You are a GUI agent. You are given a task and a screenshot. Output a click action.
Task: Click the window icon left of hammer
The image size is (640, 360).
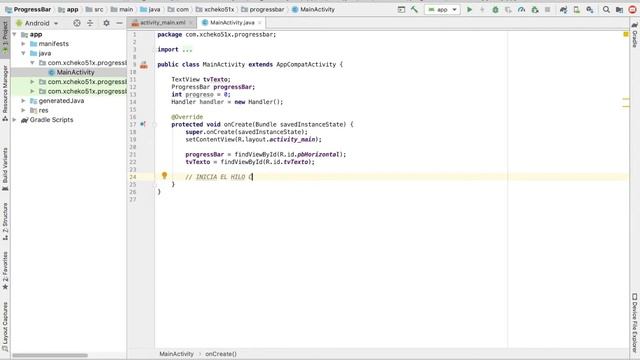pos(401,9)
